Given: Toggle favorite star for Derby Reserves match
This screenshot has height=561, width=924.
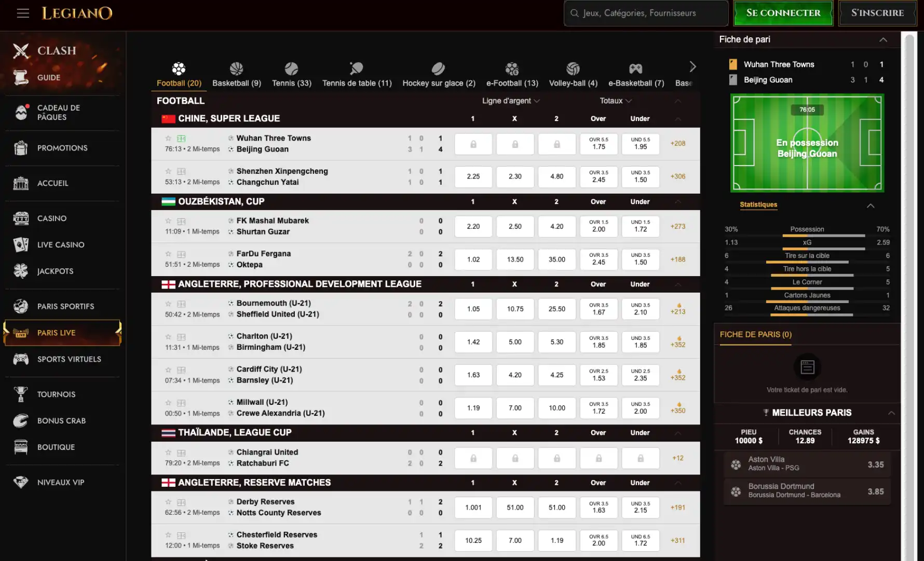Looking at the screenshot, I should pyautogui.click(x=168, y=502).
